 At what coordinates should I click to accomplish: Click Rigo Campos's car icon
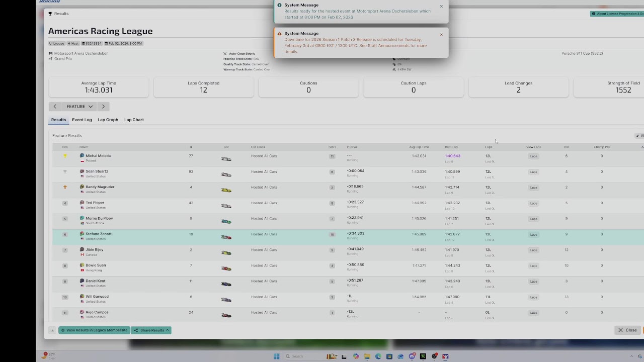coord(226,315)
